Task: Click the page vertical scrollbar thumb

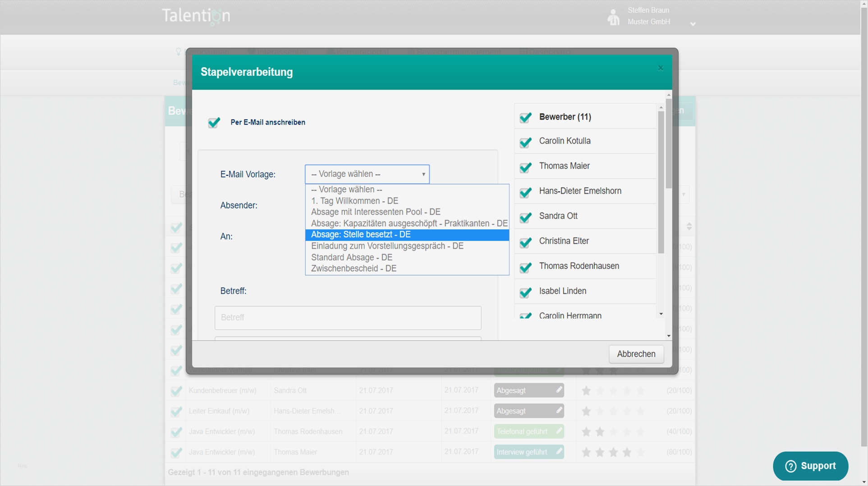Action: (x=863, y=226)
